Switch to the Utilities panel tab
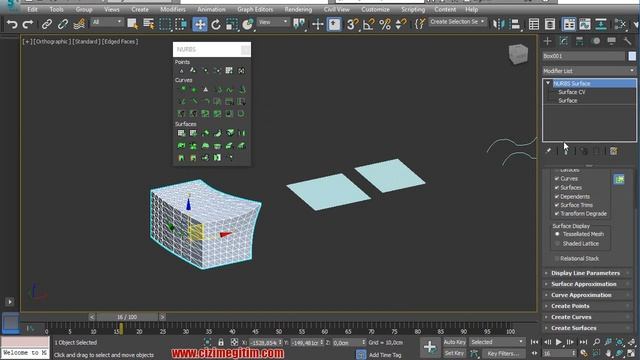This screenshot has width=640, height=360. coord(627,41)
